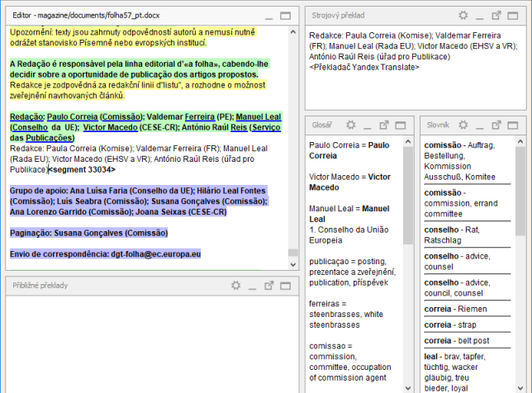The image size is (532, 393).
Task: Undock the Přibližné překlady pane
Action: click(x=269, y=286)
